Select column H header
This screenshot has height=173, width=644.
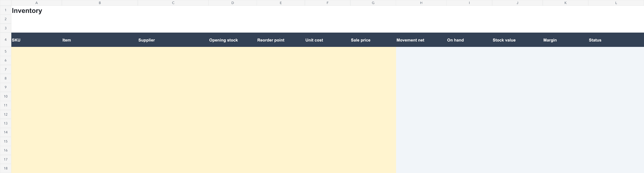(421, 3)
